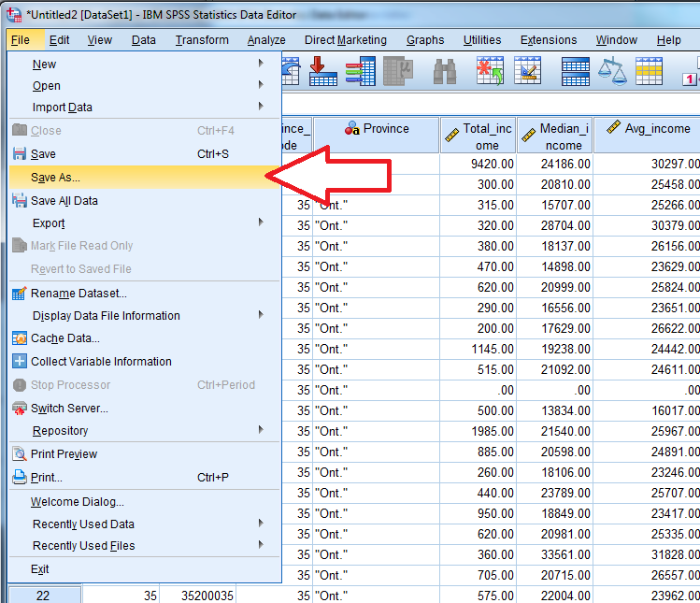
Task: Click the Switch Server icon
Action: pos(20,408)
